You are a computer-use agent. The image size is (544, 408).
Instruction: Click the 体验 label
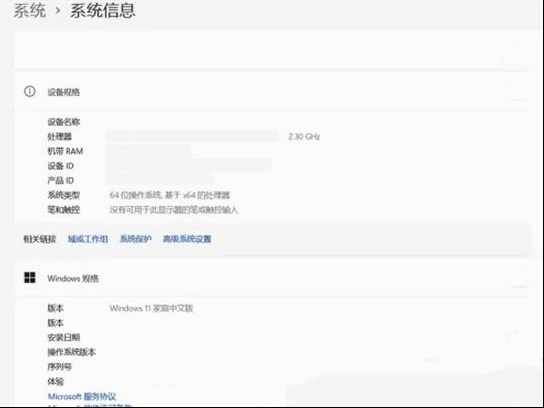point(56,382)
